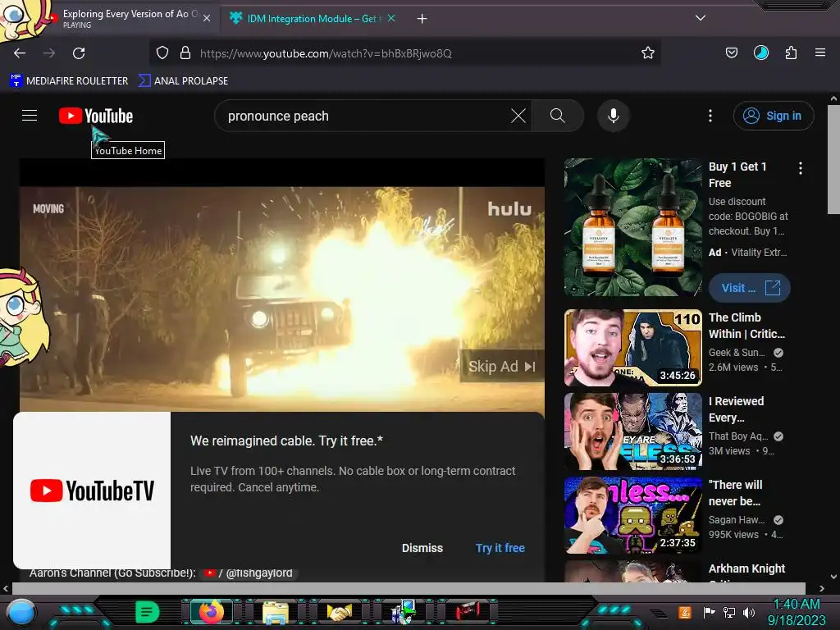The width and height of the screenshot is (840, 630).
Task: Select Firefox in the taskbar
Action: click(x=211, y=612)
